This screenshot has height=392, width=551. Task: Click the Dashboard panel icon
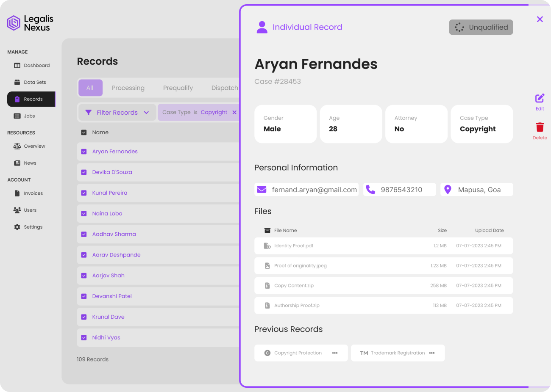click(17, 66)
